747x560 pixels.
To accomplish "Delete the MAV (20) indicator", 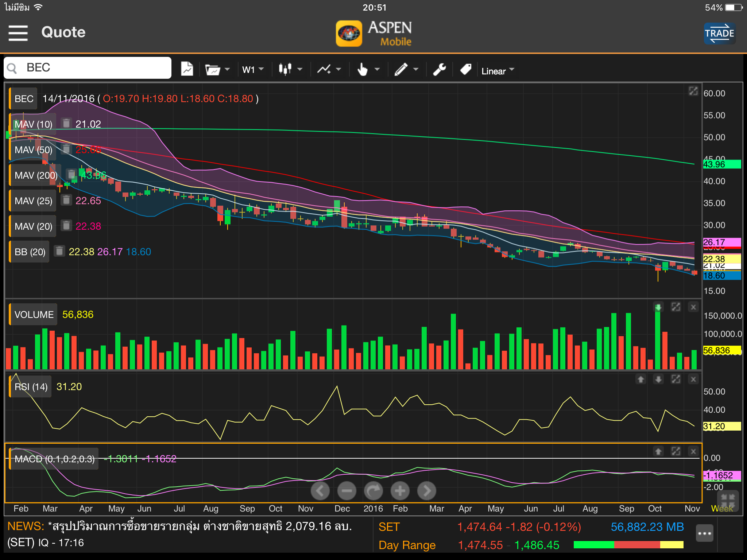I will point(66,226).
